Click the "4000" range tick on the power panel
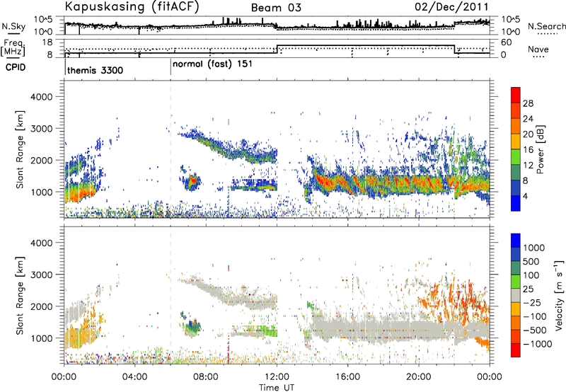The image size is (566, 392). [41, 97]
